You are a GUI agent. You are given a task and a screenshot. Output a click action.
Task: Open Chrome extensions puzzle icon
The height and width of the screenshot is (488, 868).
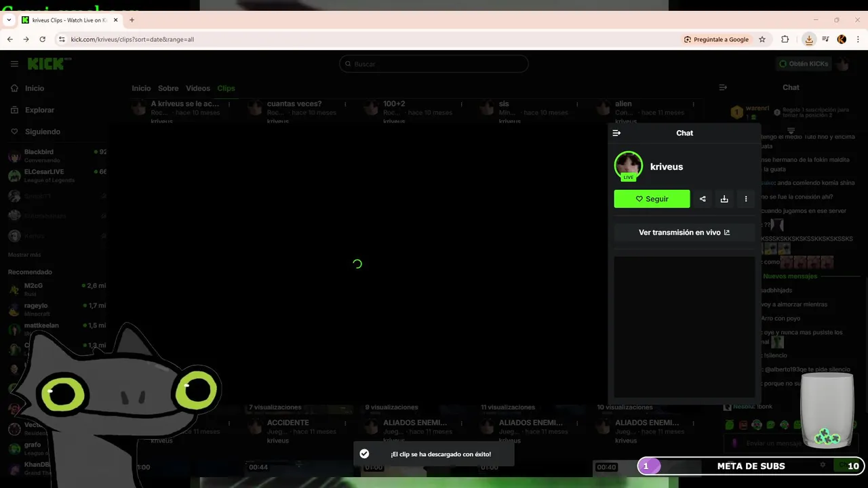coord(785,39)
